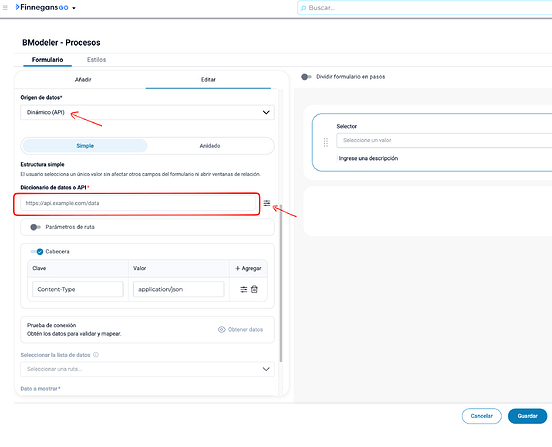Select the Simple structure option
This screenshot has width=552, height=447.
point(85,146)
